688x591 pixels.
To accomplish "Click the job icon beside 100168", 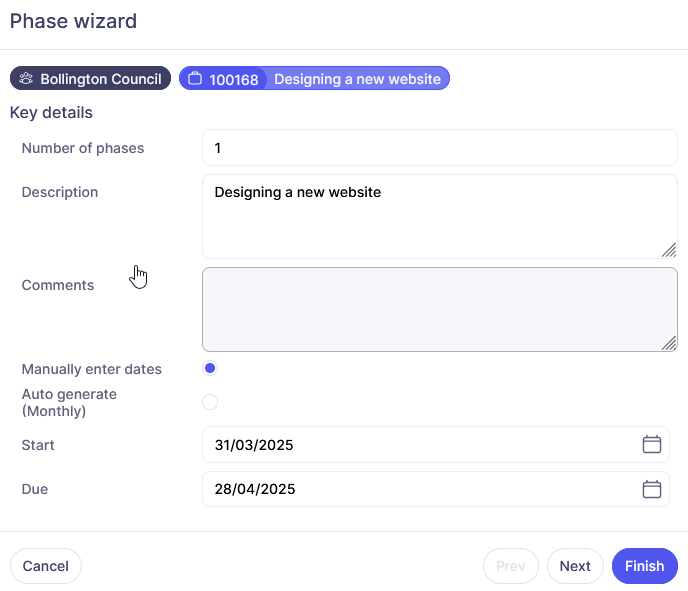I will click(x=195, y=79).
